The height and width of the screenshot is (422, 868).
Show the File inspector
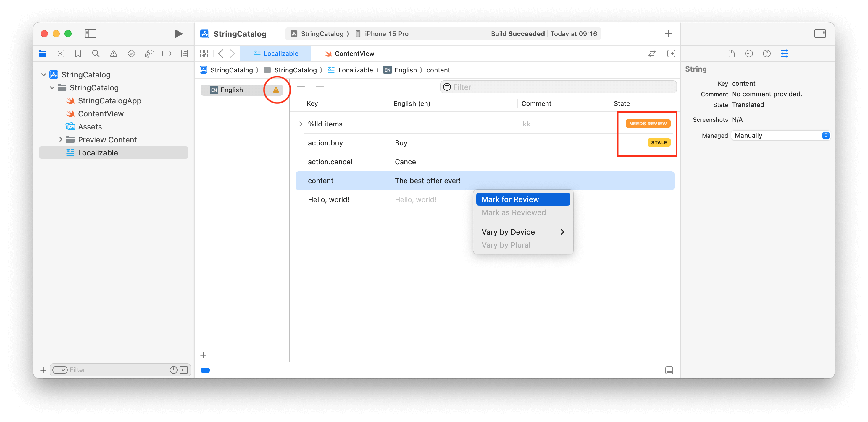tap(731, 53)
